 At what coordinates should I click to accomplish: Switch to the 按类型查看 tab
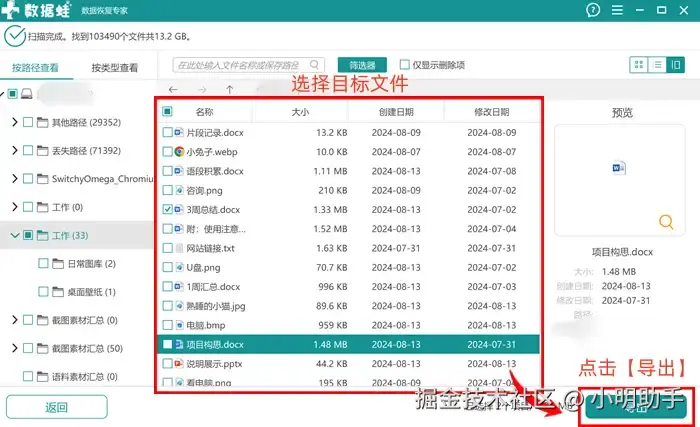(x=115, y=67)
